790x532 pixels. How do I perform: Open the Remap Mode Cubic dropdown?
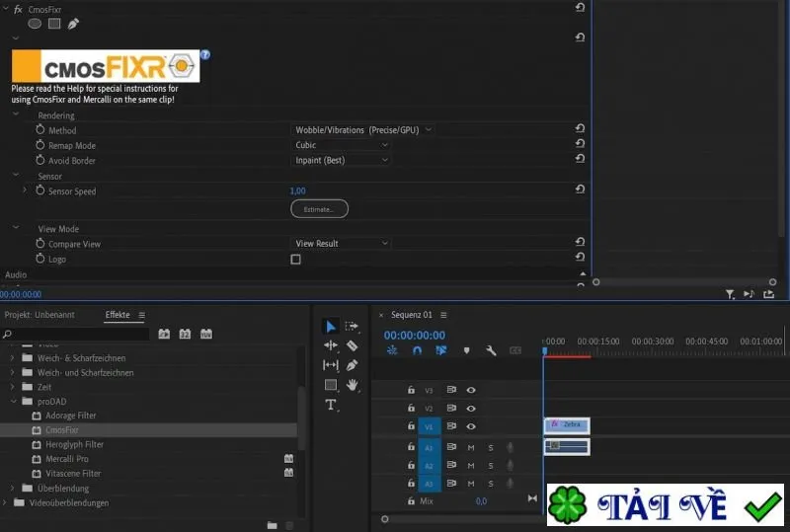click(341, 145)
